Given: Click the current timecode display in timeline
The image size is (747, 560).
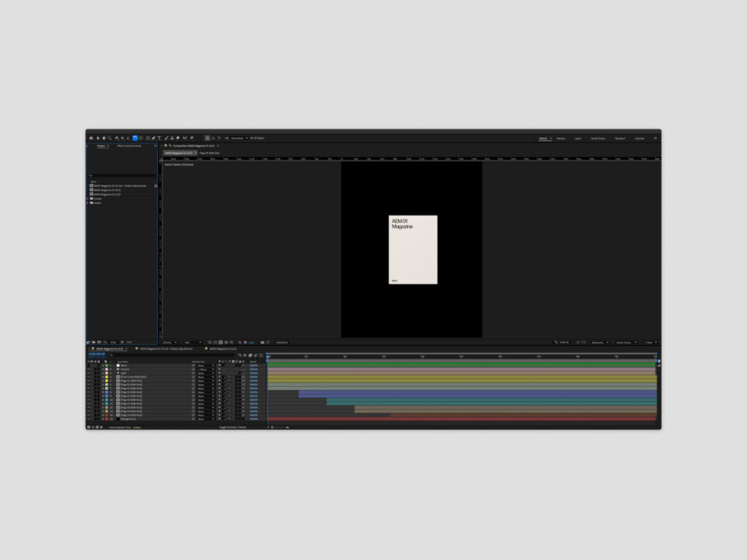Looking at the screenshot, I should coord(97,354).
